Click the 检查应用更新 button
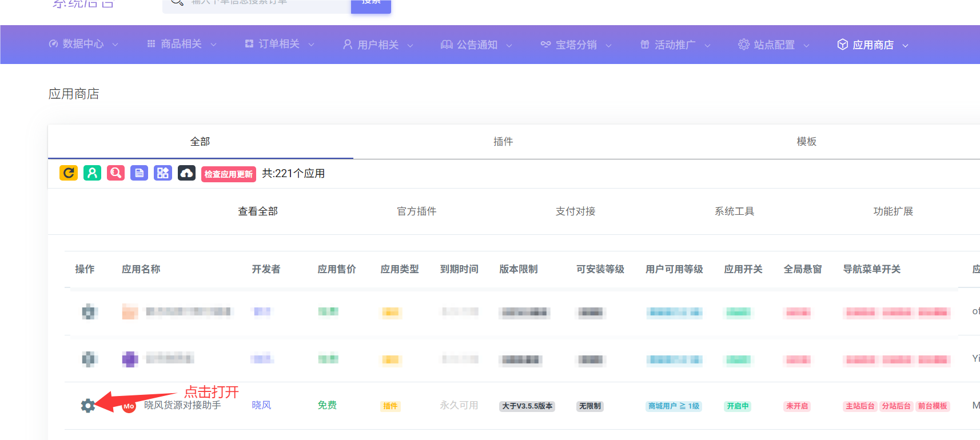The width and height of the screenshot is (980, 440). click(x=228, y=174)
